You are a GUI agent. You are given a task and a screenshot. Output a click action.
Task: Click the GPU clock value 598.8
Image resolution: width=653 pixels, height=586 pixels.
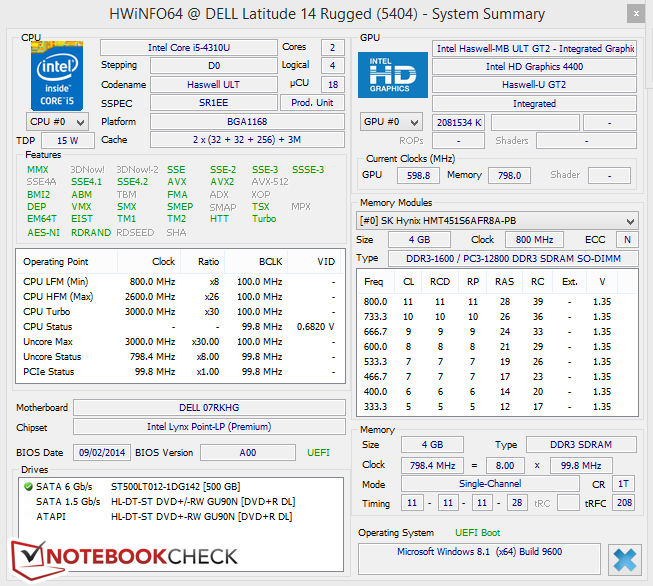[418, 175]
